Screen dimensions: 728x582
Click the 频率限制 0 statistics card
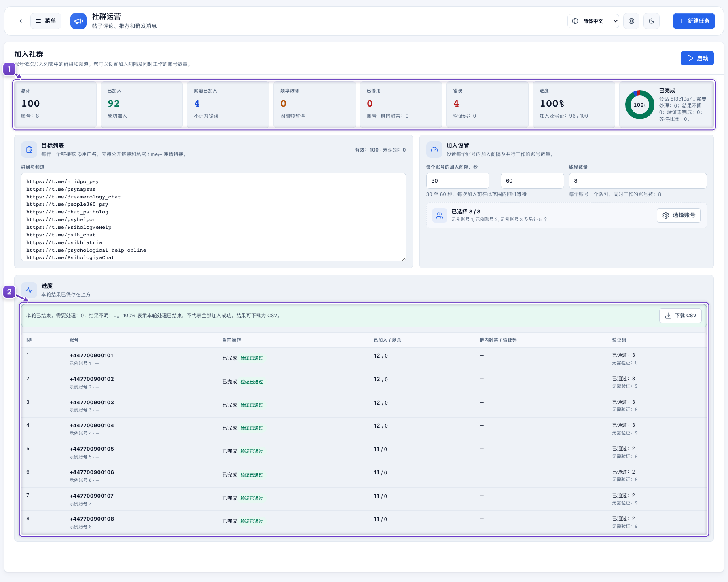coord(315,105)
